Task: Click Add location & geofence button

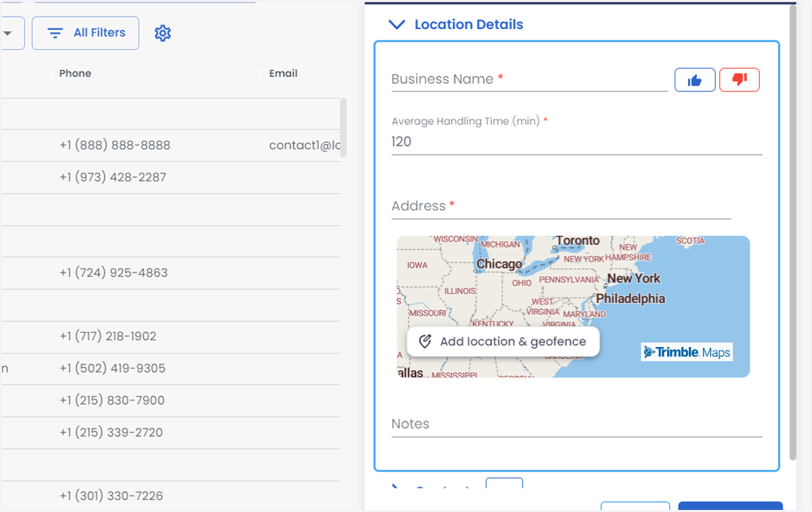Action: click(x=503, y=342)
